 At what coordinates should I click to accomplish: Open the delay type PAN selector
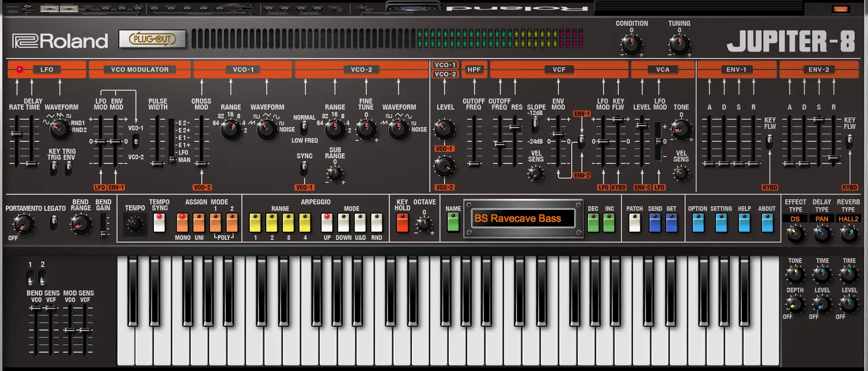[x=822, y=219]
